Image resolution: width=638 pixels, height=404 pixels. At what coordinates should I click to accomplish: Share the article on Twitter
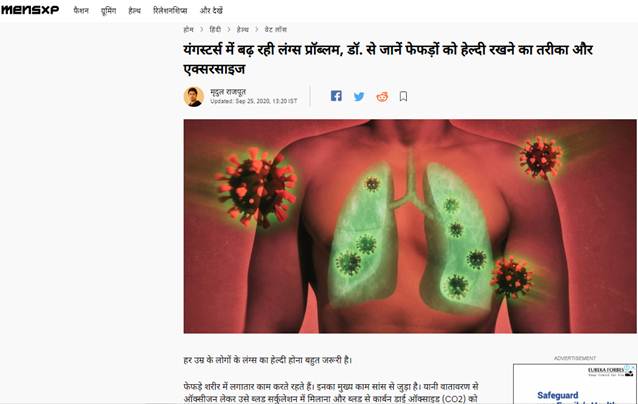coord(359,96)
